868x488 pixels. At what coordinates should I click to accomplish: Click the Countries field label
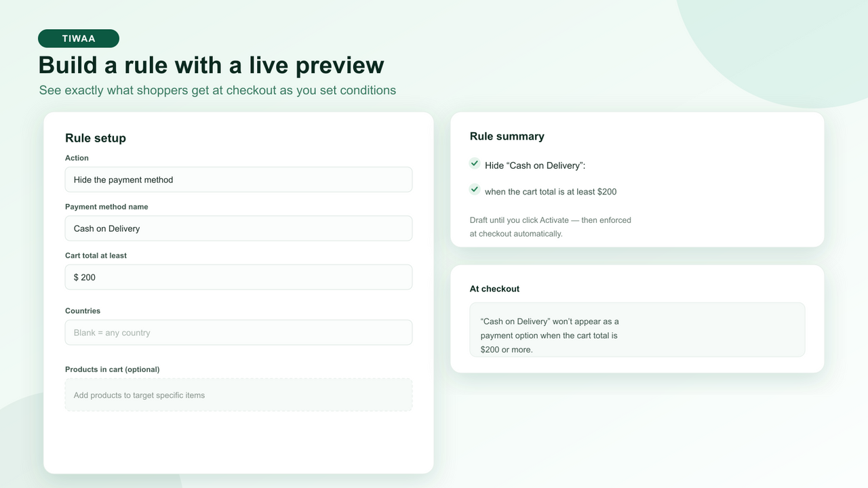point(83,311)
